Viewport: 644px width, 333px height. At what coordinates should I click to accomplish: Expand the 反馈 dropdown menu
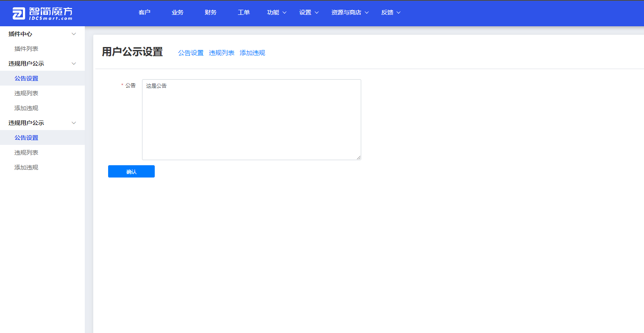(x=391, y=12)
